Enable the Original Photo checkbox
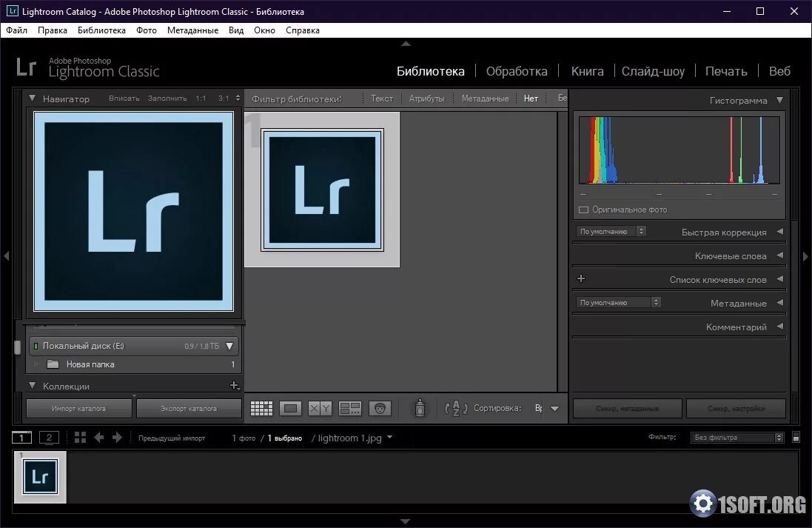812x528 pixels. (583, 210)
